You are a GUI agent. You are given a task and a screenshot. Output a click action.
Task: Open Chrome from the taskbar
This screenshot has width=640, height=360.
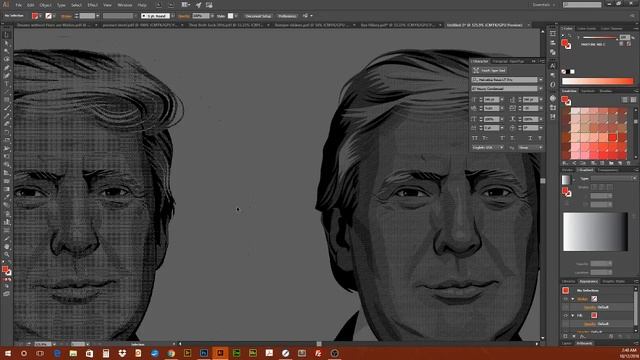[171, 353]
